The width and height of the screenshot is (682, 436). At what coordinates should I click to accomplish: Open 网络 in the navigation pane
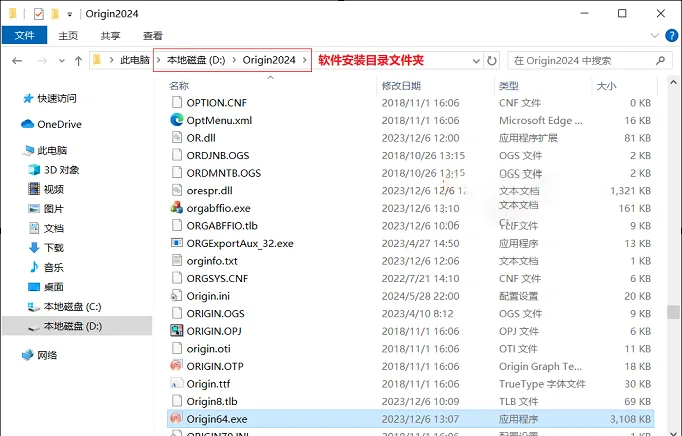coord(47,355)
